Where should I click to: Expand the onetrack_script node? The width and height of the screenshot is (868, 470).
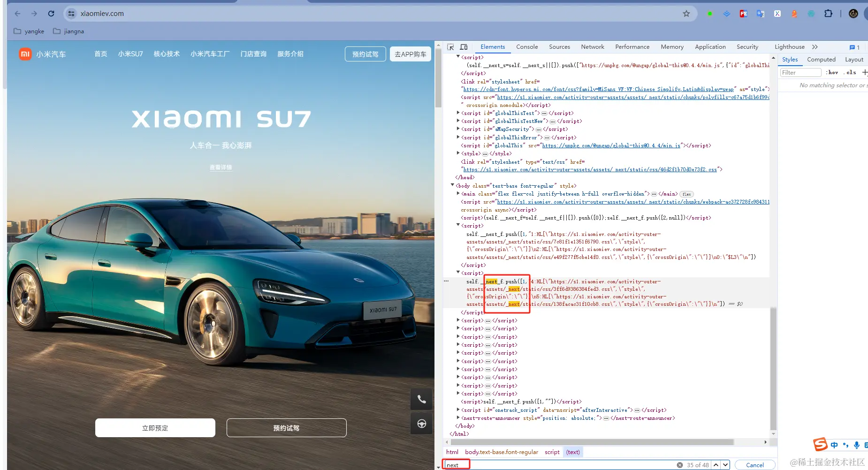[x=458, y=410]
